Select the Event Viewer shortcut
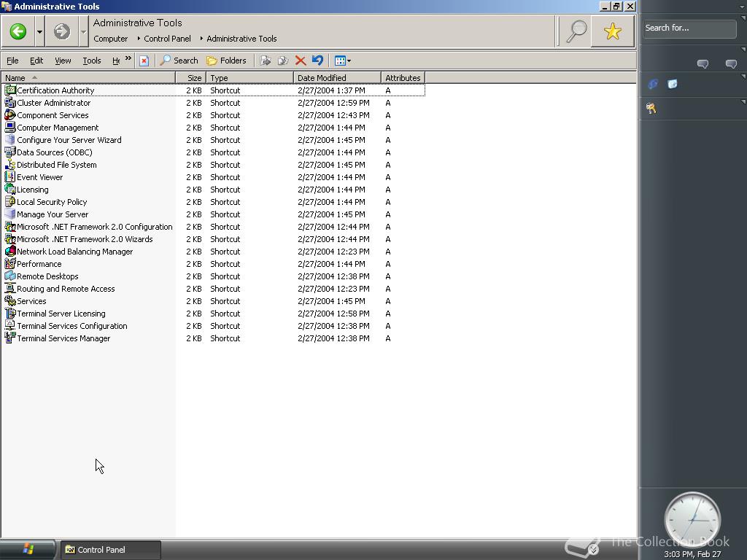This screenshot has height=560, width=747. click(39, 177)
